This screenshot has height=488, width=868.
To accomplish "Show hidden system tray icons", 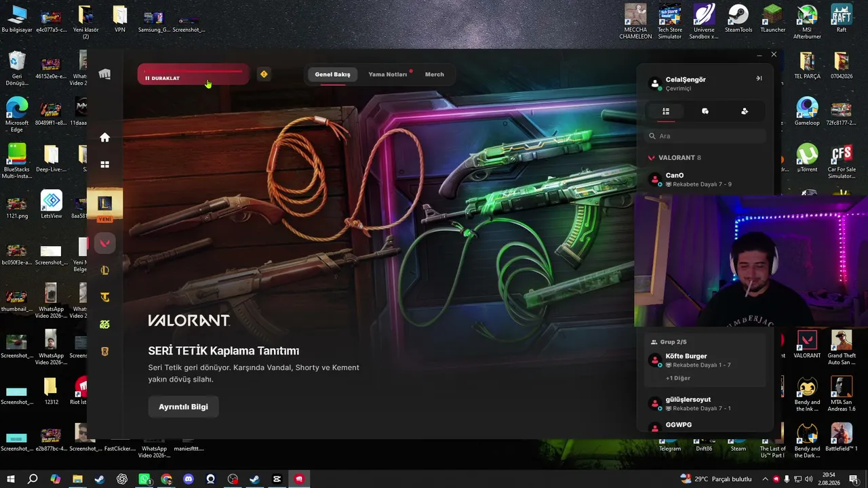I will click(x=764, y=479).
